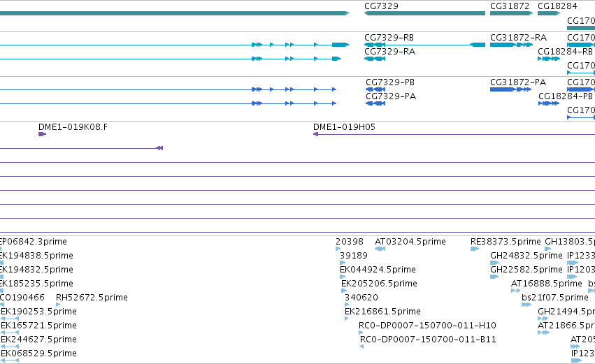
Task: Click the 20398 feature label
Action: (x=350, y=242)
